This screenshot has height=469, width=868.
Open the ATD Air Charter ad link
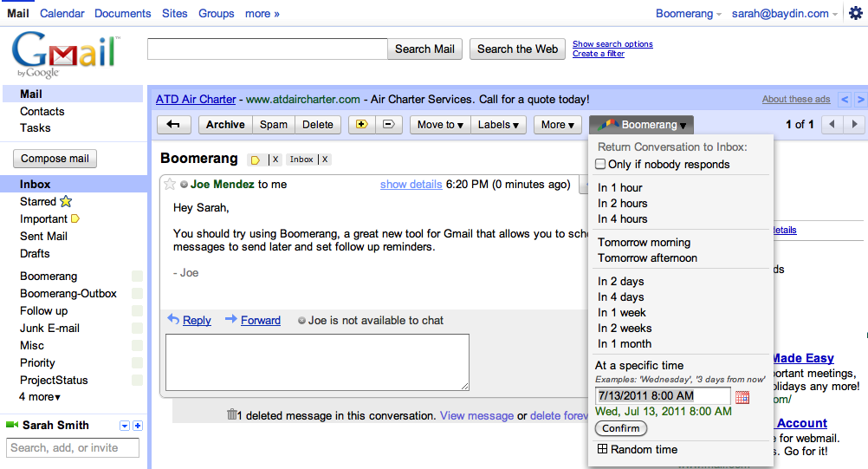click(x=196, y=99)
